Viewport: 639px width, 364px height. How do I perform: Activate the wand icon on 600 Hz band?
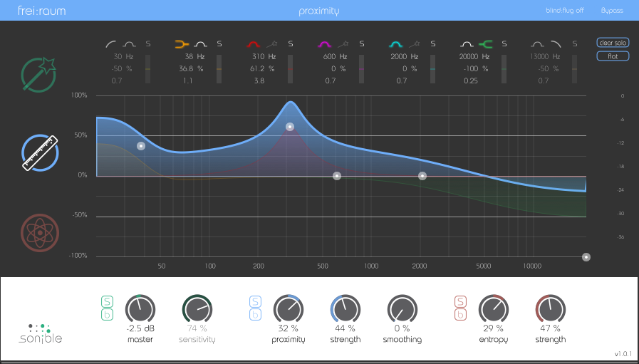point(343,43)
